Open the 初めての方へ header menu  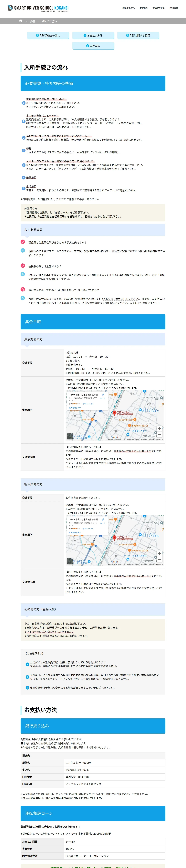pos(128,8)
